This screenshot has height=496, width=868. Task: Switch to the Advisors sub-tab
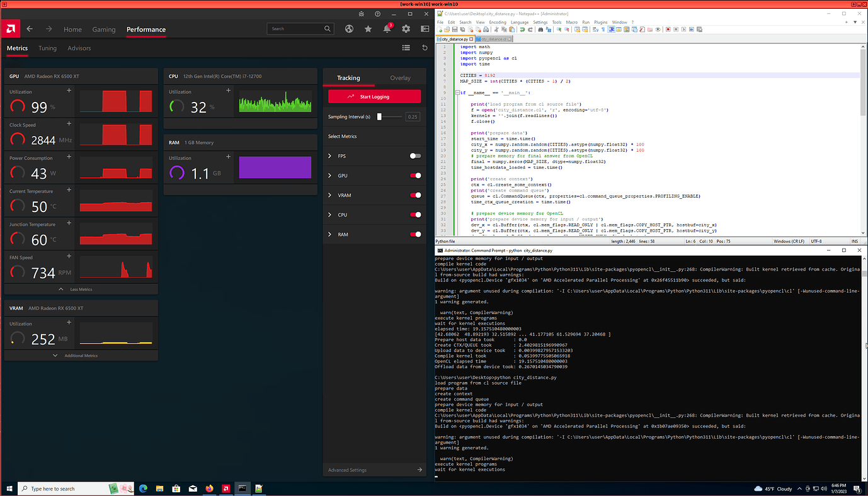pos(79,48)
